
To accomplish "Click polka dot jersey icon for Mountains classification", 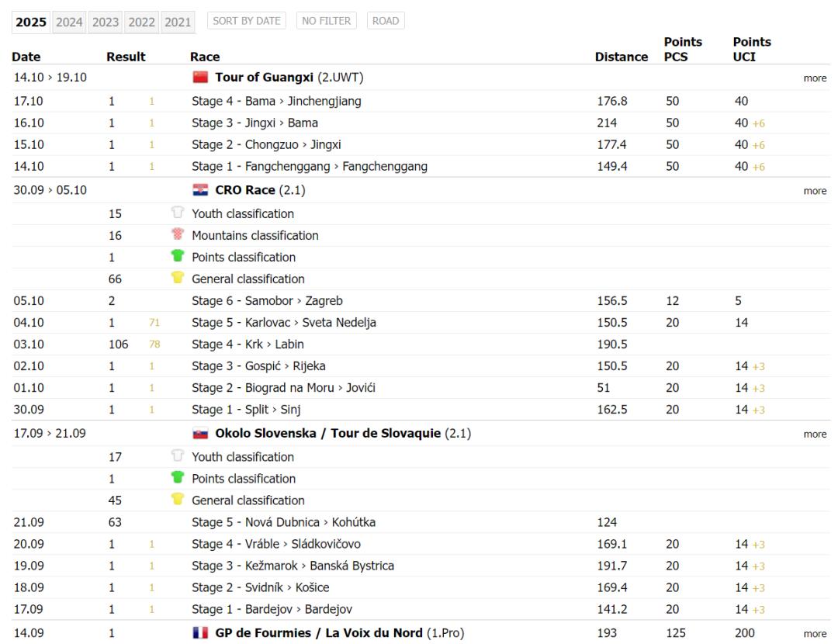I will coord(178,236).
